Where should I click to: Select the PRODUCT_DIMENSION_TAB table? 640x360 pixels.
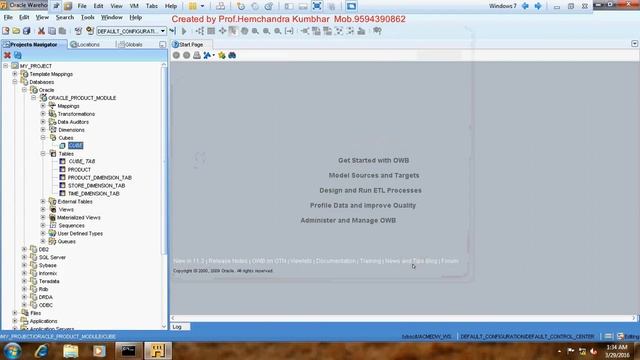pos(100,178)
